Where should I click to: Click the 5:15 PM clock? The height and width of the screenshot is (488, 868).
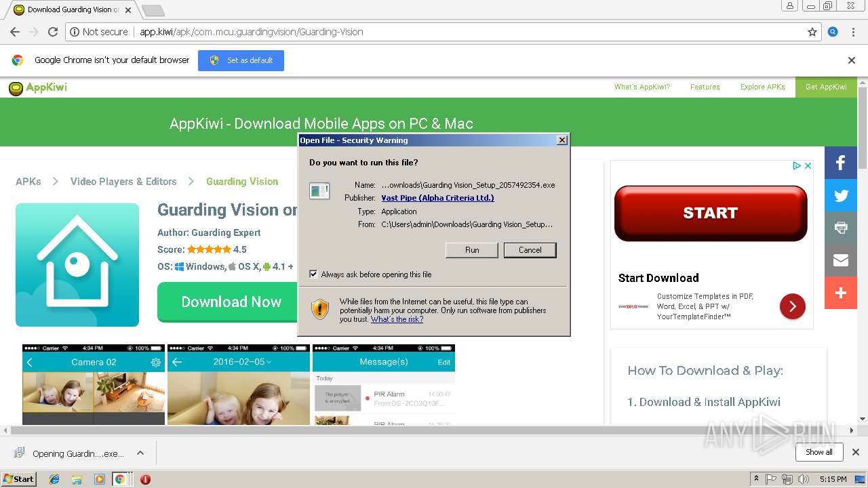(x=833, y=479)
